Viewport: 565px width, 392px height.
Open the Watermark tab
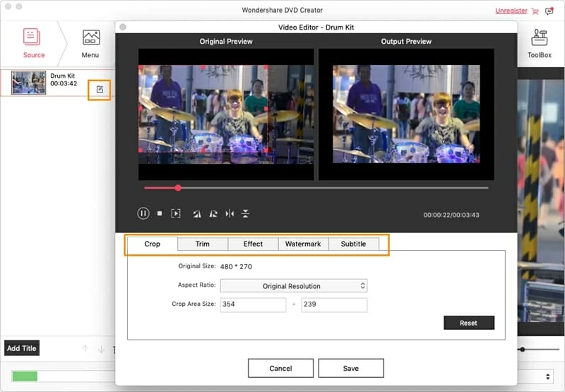tap(303, 244)
